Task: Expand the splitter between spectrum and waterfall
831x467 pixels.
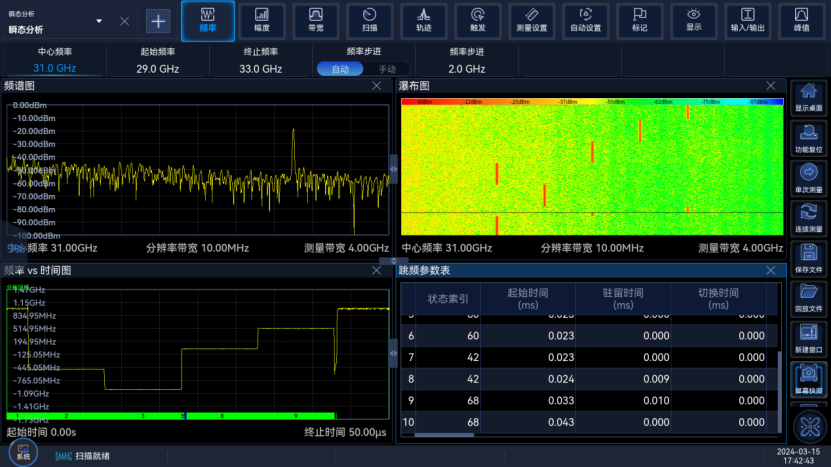Action: [x=393, y=171]
